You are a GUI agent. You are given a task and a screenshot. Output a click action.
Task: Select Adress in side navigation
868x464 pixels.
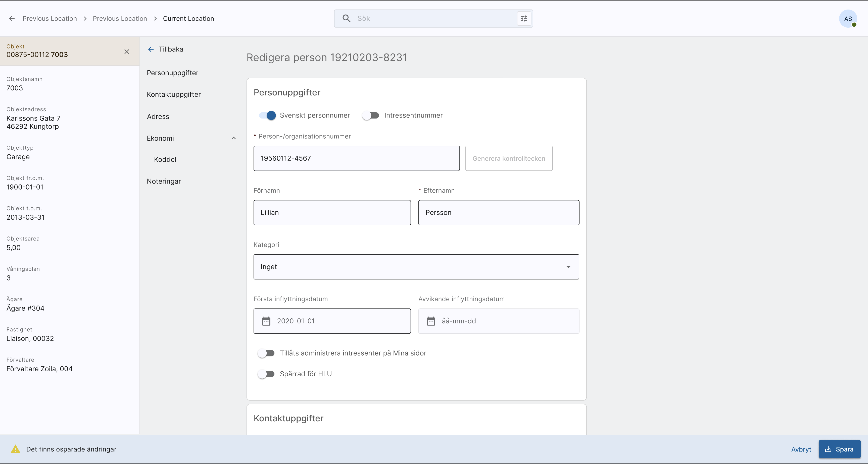pos(158,117)
